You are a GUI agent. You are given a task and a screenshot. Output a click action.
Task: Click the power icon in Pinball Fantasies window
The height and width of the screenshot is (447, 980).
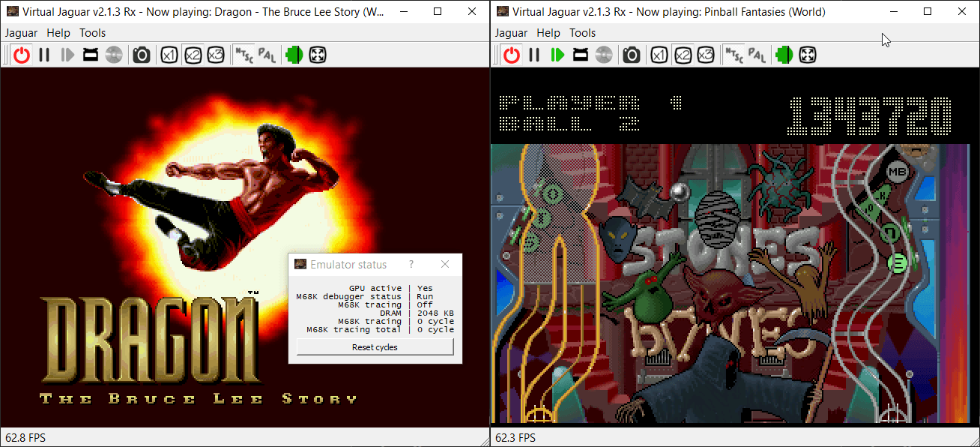click(x=512, y=55)
